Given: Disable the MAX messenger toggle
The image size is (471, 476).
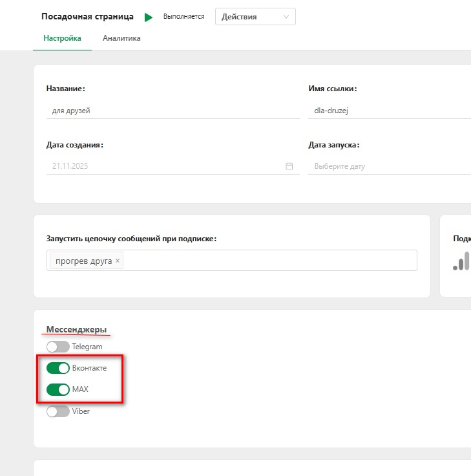Looking at the screenshot, I should (58, 389).
